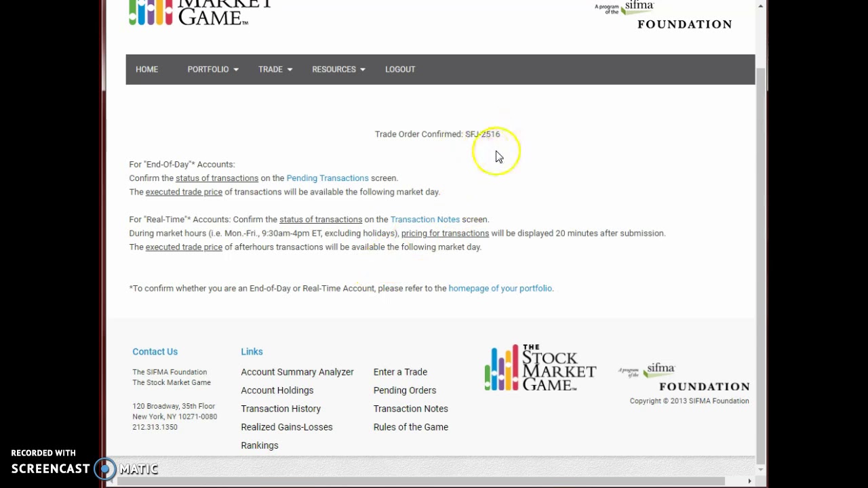
Task: Click the underlined status of transactions for End-Of-Day
Action: click(217, 178)
